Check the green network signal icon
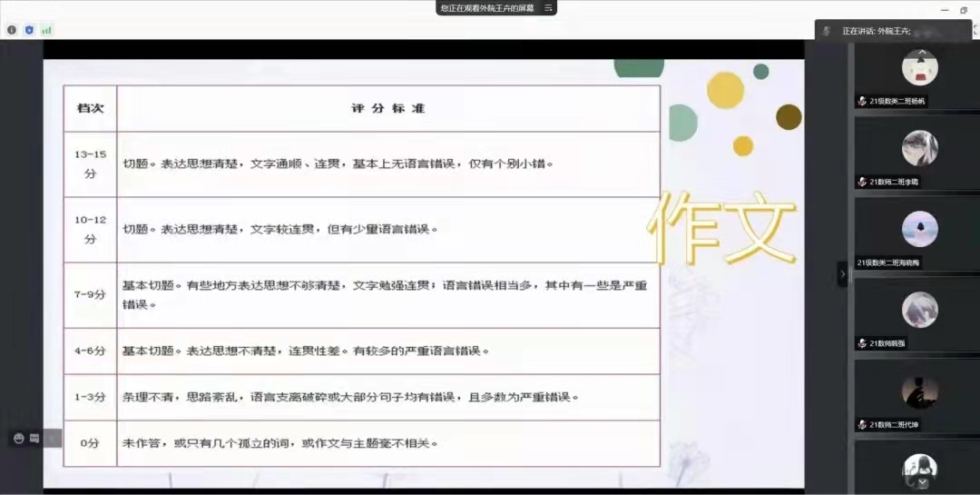980x495 pixels. [x=46, y=30]
